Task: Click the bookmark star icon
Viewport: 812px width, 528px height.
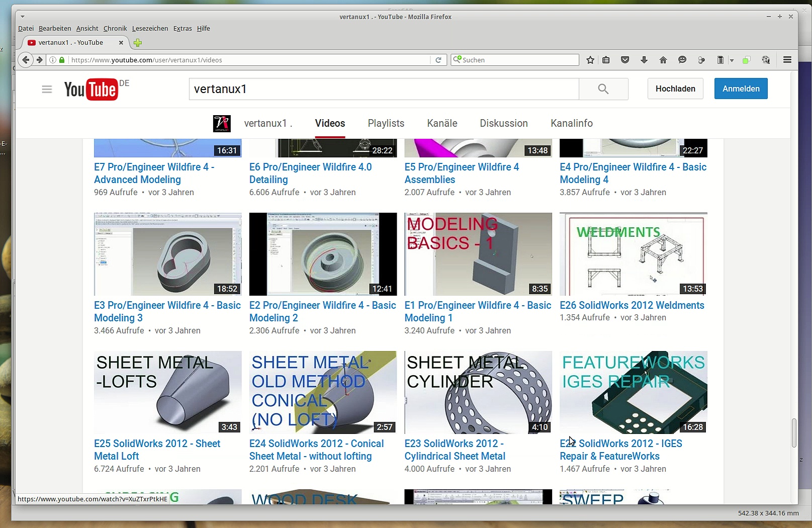Action: pos(590,60)
